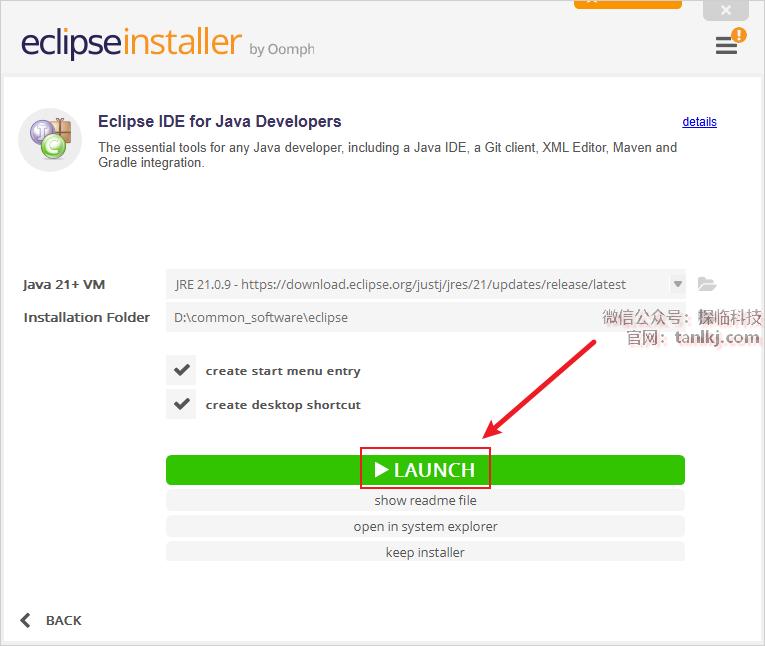
Task: Toggle create desktop shortcut checkbox
Action: pyautogui.click(x=181, y=404)
